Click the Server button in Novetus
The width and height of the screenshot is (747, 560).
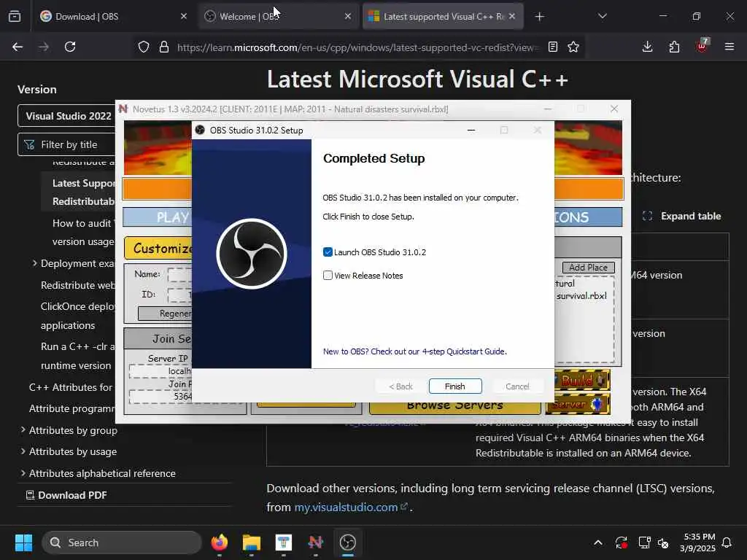tap(578, 404)
